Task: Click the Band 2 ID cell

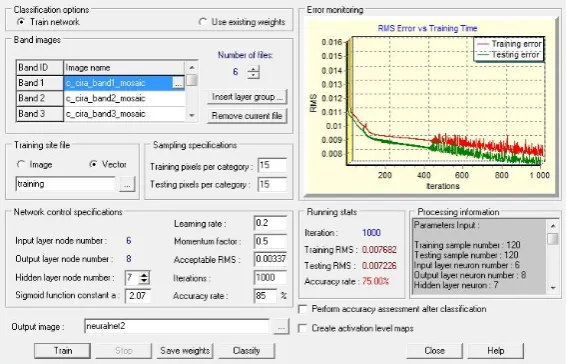Action: pyautogui.click(x=40, y=98)
